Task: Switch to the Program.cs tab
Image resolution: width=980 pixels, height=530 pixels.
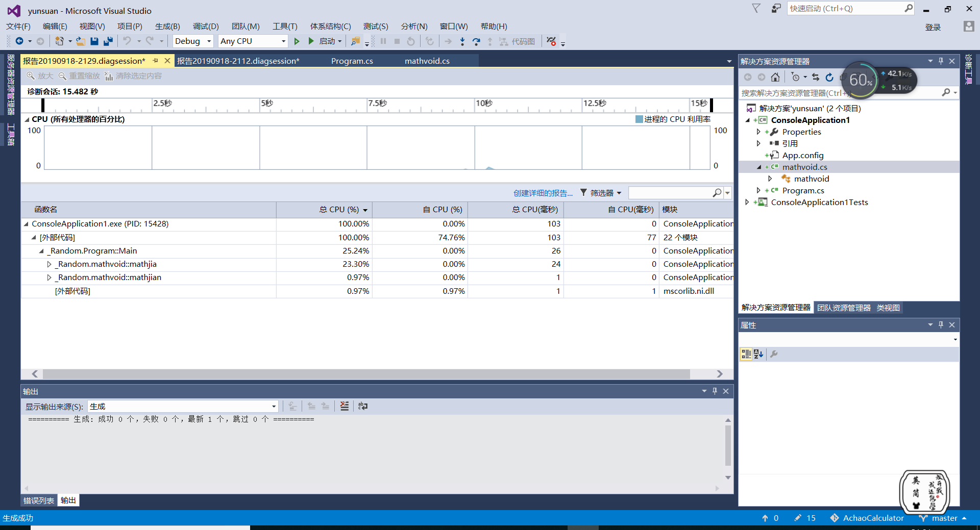Action: 352,61
